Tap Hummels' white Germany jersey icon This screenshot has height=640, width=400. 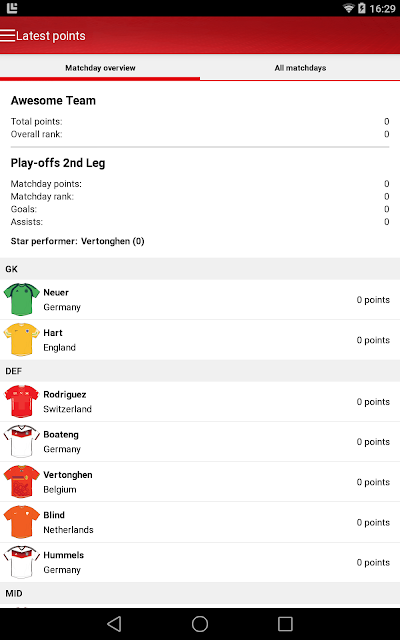point(22,562)
